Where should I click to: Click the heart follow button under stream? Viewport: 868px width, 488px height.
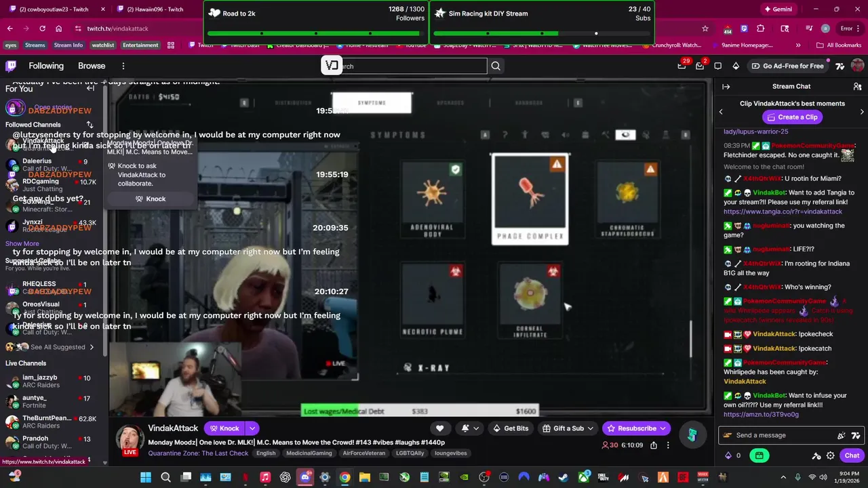point(439,428)
